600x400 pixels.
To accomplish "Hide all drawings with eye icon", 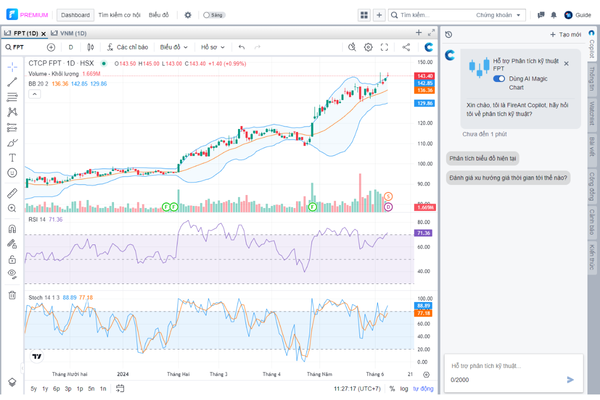I will click(x=12, y=274).
